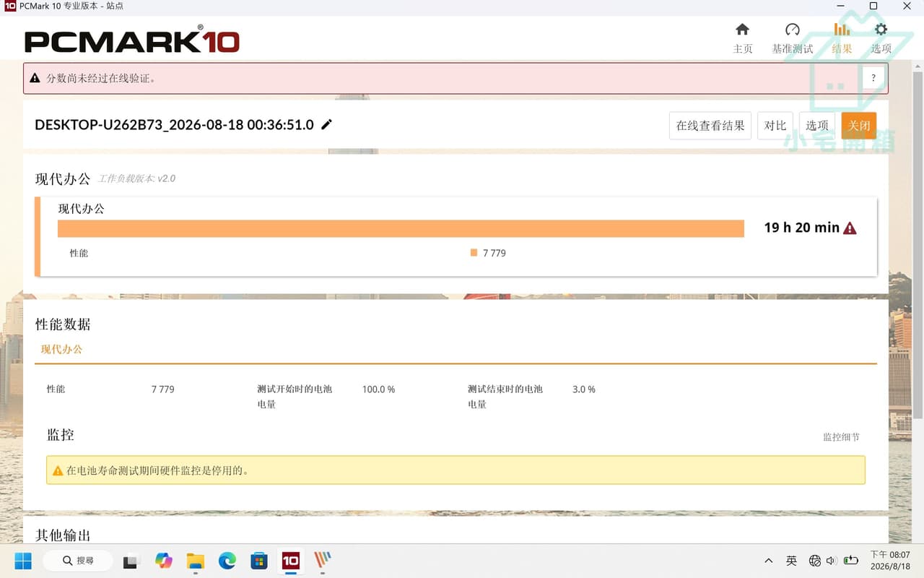Switch the 英 input method indicator
This screenshot has height=578, width=924.
pyautogui.click(x=792, y=561)
